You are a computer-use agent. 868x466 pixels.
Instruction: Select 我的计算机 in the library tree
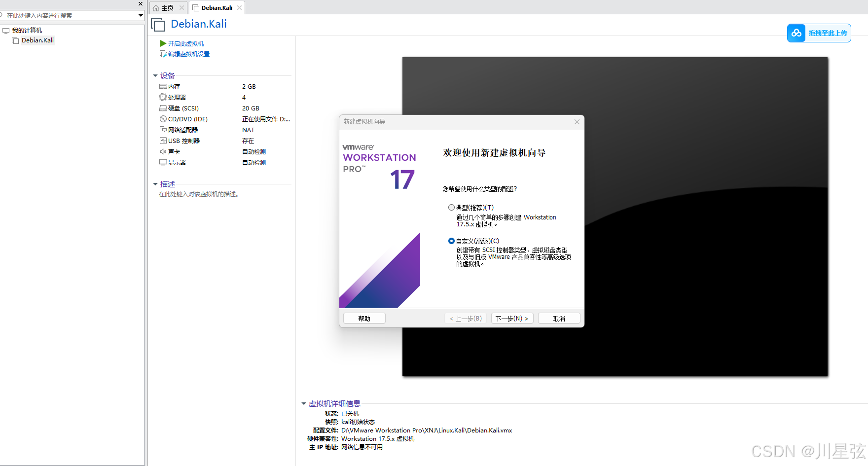[27, 31]
